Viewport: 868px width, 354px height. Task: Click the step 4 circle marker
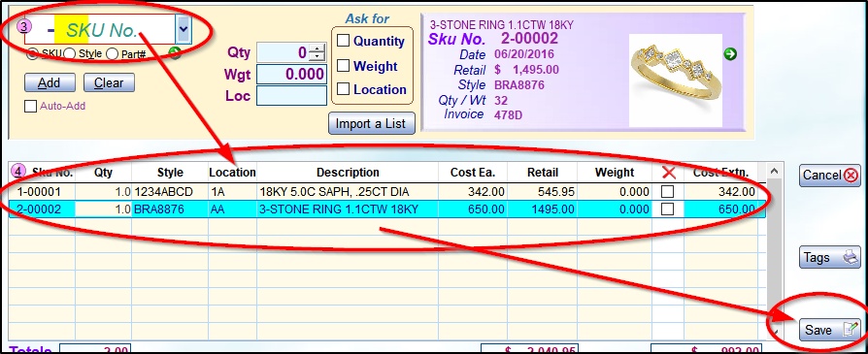point(18,172)
